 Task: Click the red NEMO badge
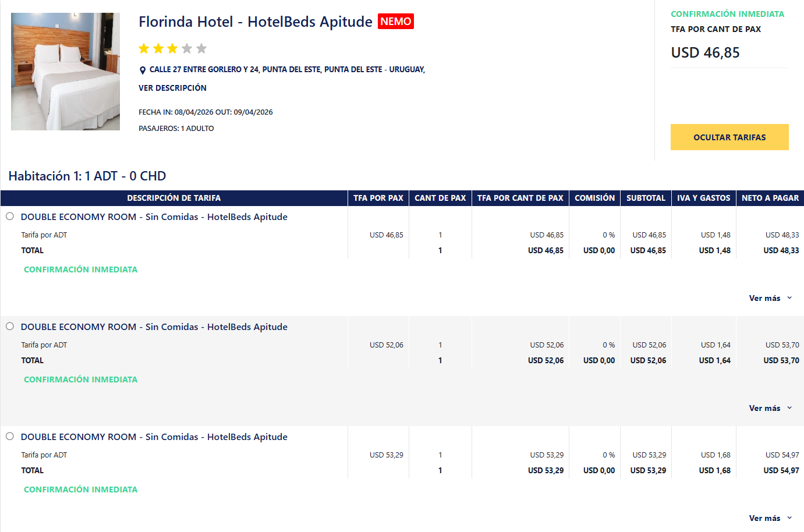(396, 22)
